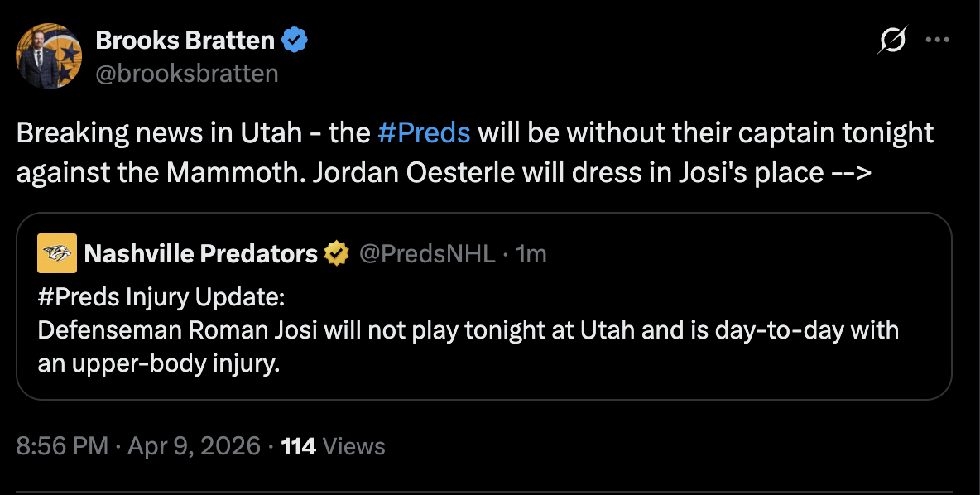Click the gold verified badge by Nashville Predators
Image resolution: width=980 pixels, height=495 pixels.
click(x=336, y=253)
